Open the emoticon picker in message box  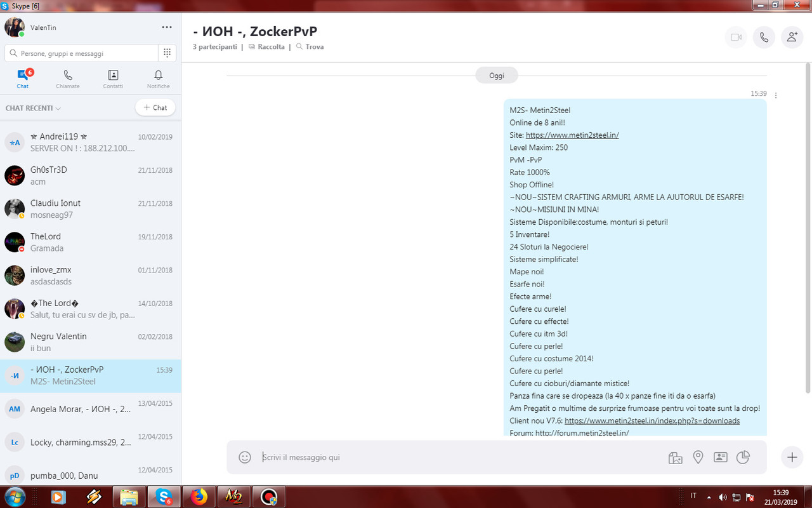click(x=245, y=457)
